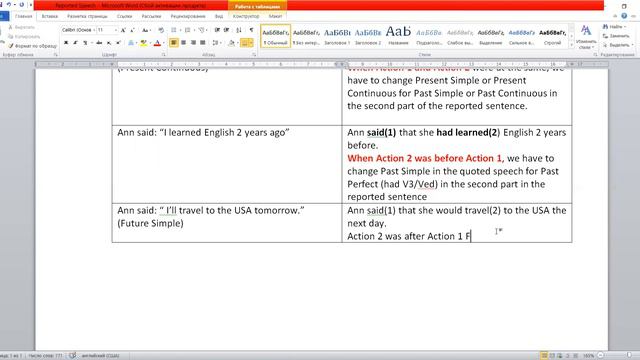Open the Рецензирование ribbon tab

point(188,16)
